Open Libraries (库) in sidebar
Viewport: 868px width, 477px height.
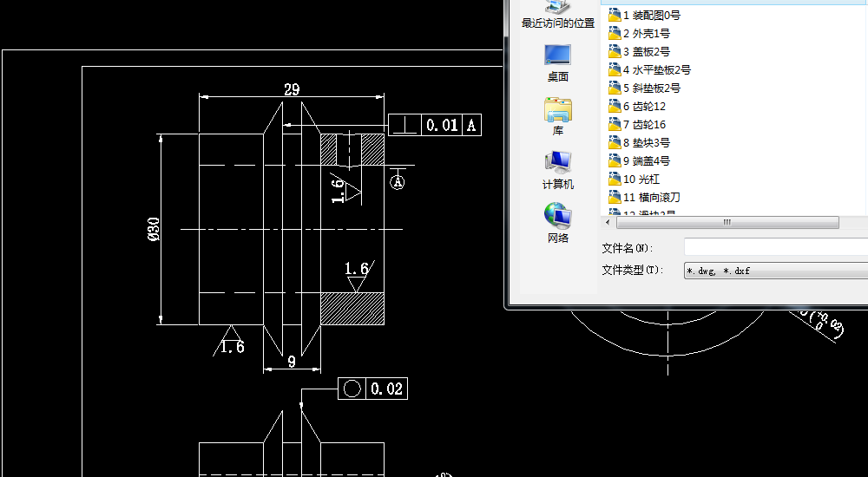click(558, 116)
